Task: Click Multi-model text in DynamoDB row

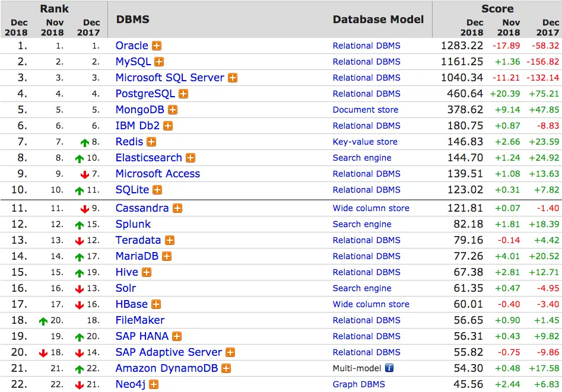Action: [357, 368]
